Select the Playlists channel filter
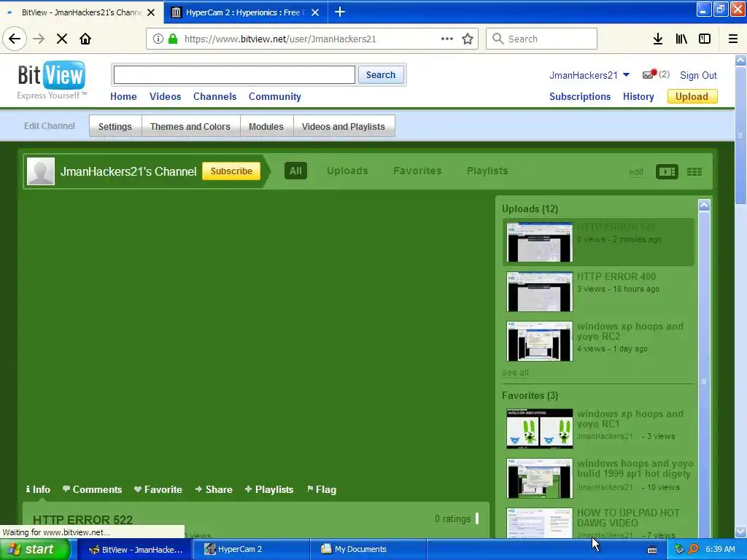The image size is (747, 560). [487, 171]
